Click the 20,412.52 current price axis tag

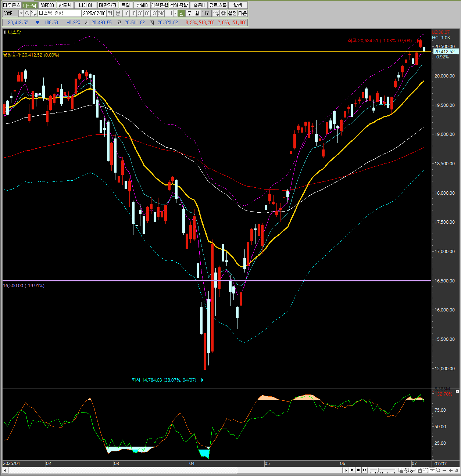click(445, 52)
